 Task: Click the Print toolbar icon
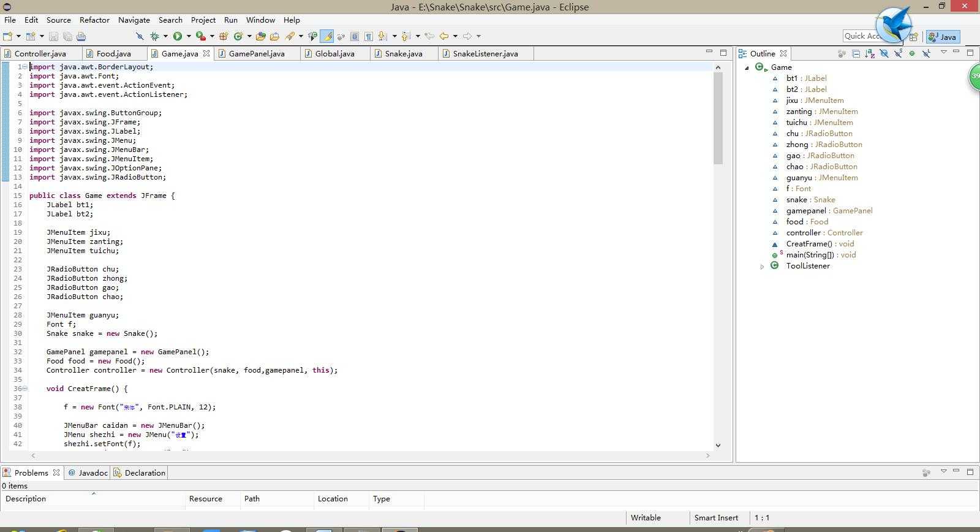(81, 36)
